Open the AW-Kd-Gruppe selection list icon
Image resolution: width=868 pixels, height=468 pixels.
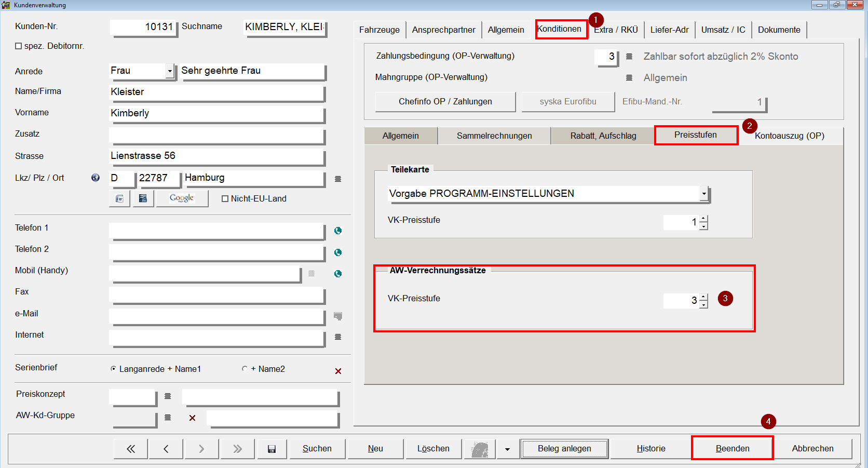click(168, 418)
